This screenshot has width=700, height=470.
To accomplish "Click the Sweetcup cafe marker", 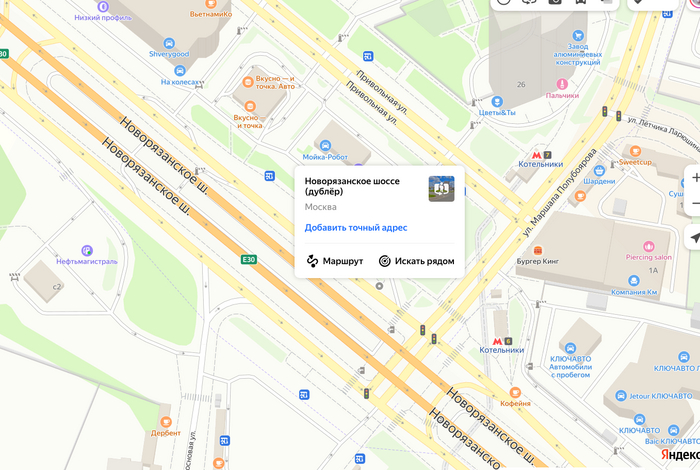I will [x=635, y=151].
